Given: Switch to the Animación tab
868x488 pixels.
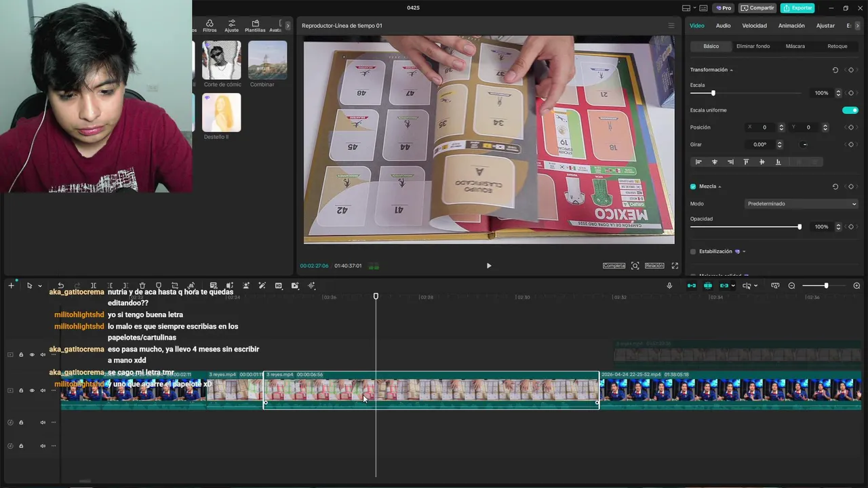Looking at the screenshot, I should click(x=791, y=26).
